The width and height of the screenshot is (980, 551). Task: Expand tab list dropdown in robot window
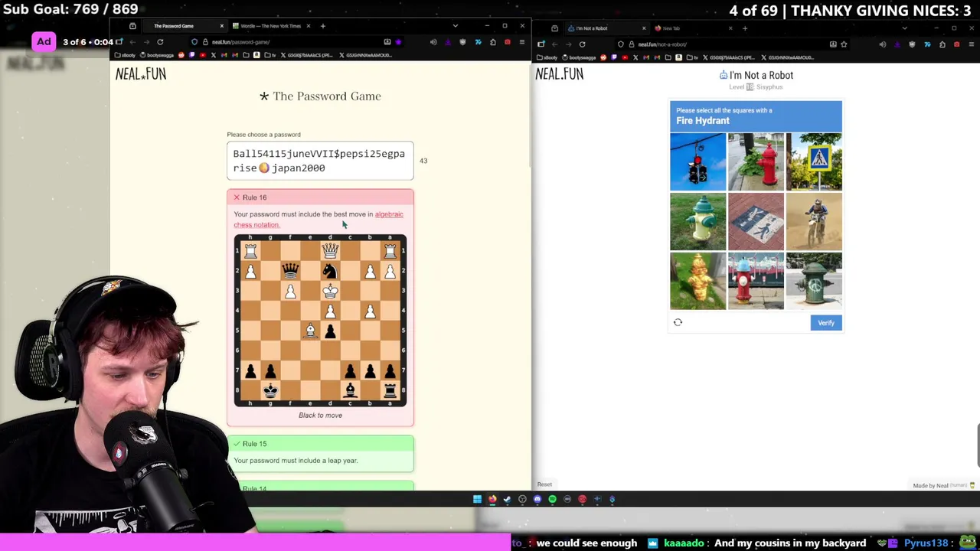click(904, 28)
